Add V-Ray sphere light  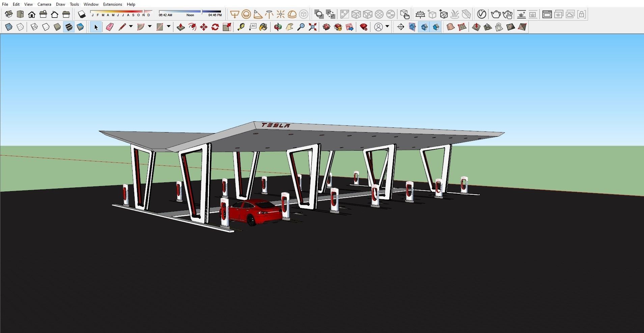pos(246,14)
